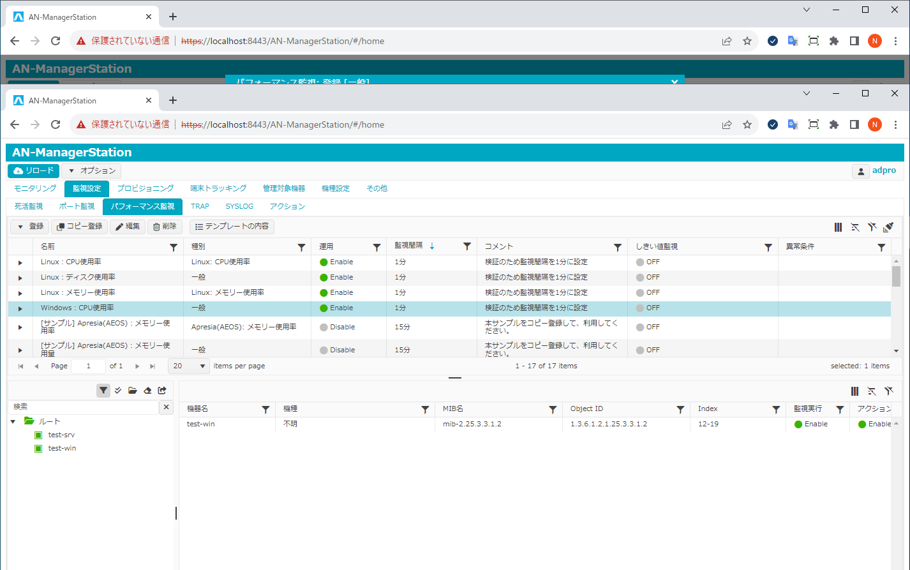The width and height of the screenshot is (910, 570).
Task: Select test-srv node in tree
Action: pos(61,435)
